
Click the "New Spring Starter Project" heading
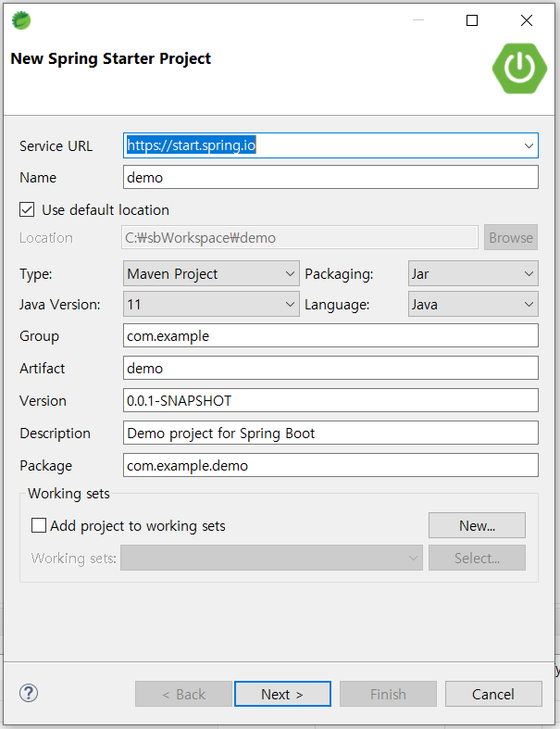[110, 58]
